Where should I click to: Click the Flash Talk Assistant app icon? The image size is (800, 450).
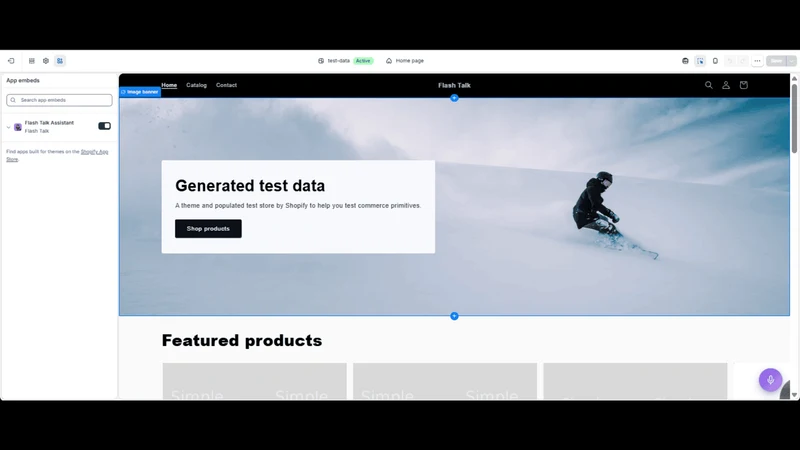(18, 127)
